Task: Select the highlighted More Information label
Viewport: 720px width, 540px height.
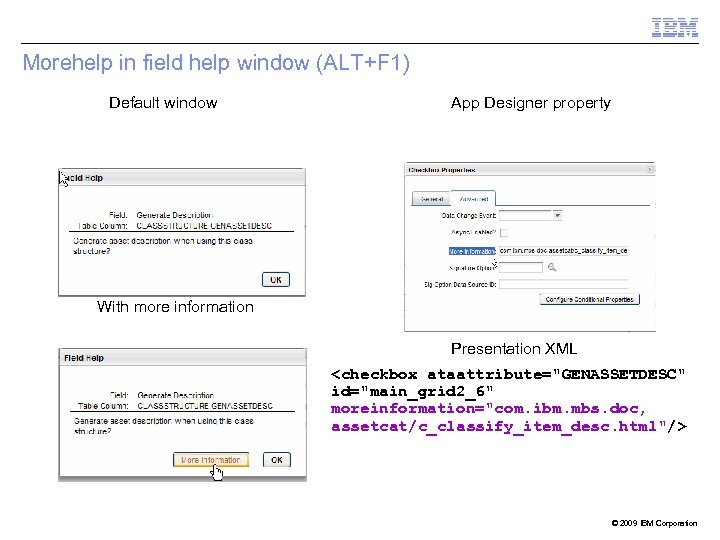Action: click(472, 251)
